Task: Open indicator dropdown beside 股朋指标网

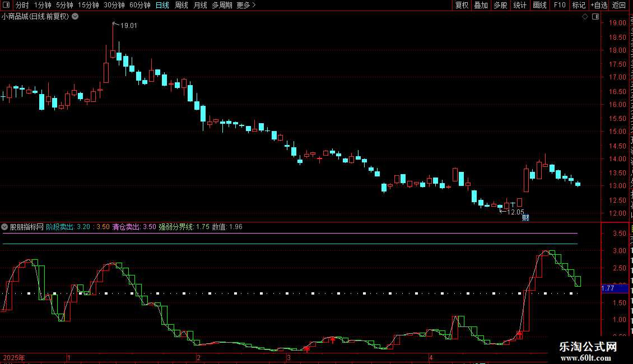Action: [x=4, y=227]
